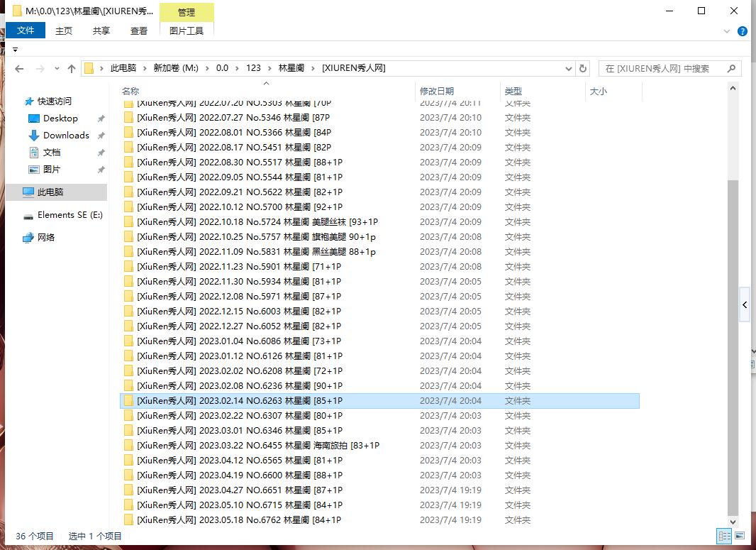
Task: Open the 文件 menu tab
Action: 26,31
